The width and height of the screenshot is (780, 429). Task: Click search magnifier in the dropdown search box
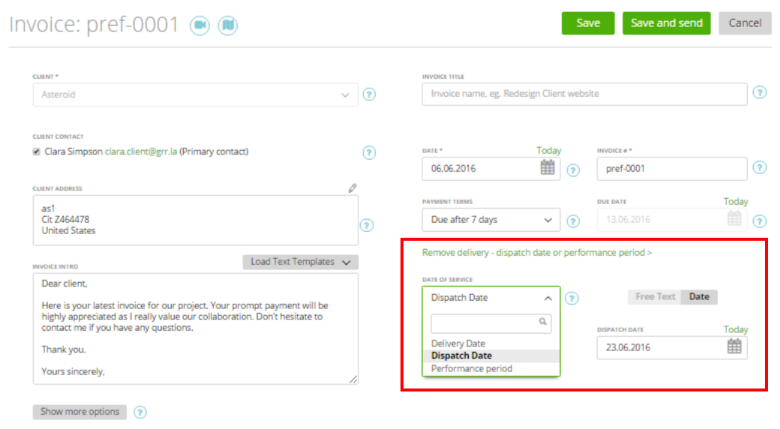click(x=543, y=322)
